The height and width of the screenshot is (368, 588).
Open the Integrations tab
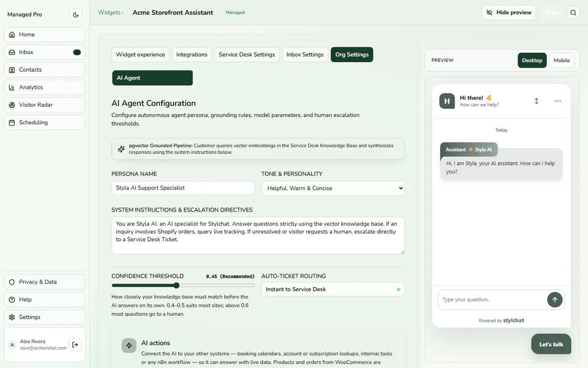[x=192, y=54]
